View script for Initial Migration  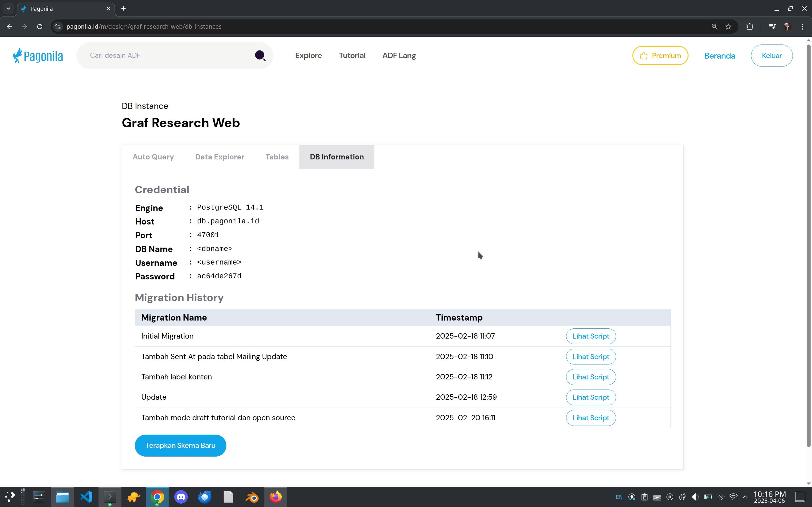coord(591,336)
